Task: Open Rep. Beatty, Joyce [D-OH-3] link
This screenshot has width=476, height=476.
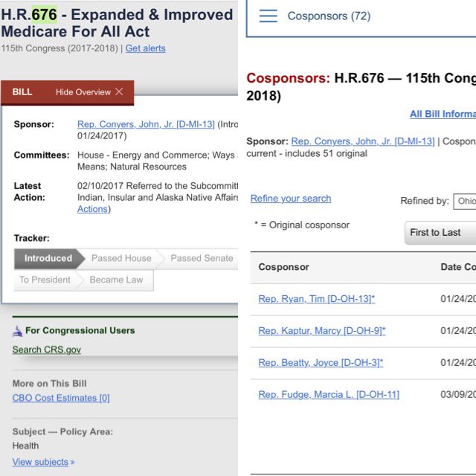Action: [321, 363]
